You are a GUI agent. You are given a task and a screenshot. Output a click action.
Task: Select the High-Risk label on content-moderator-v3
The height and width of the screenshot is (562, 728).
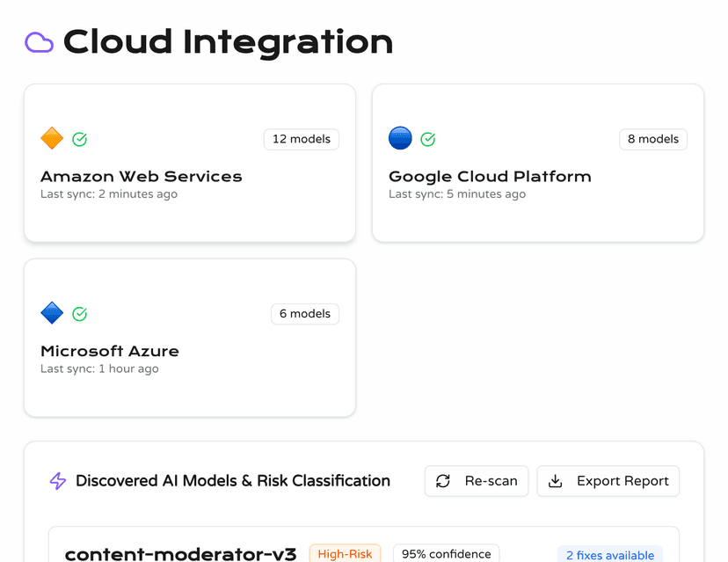pos(345,553)
